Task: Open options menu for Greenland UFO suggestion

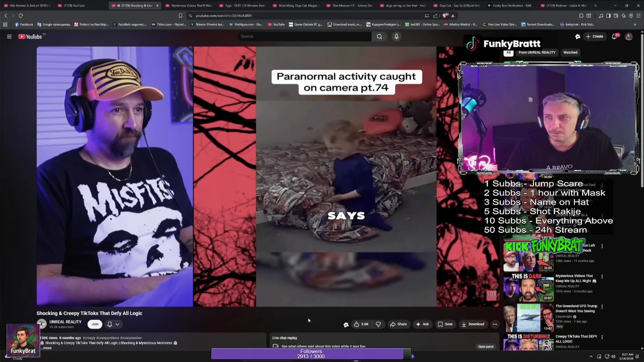Action: pyautogui.click(x=602, y=307)
